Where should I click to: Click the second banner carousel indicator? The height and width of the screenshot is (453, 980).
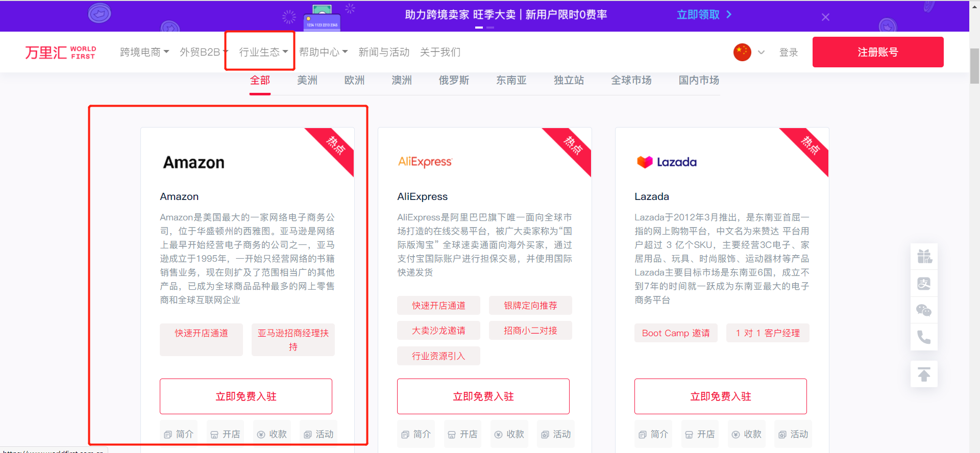490,28
